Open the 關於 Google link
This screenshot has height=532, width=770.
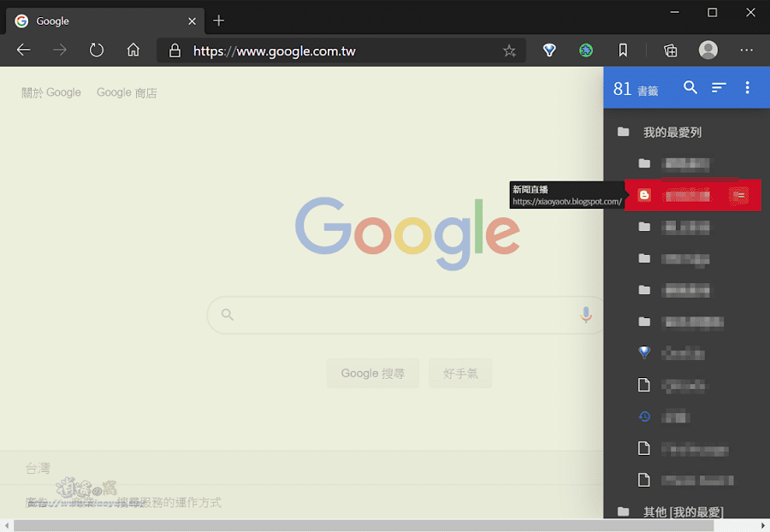point(51,92)
